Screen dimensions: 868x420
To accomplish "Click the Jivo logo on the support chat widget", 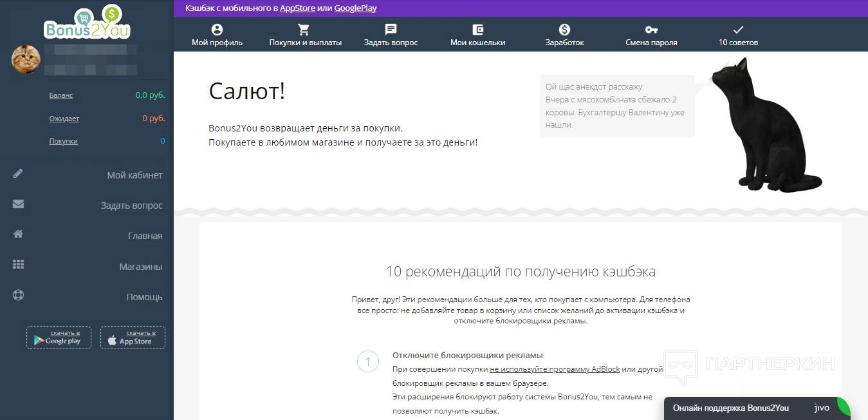I will pyautogui.click(x=822, y=408).
